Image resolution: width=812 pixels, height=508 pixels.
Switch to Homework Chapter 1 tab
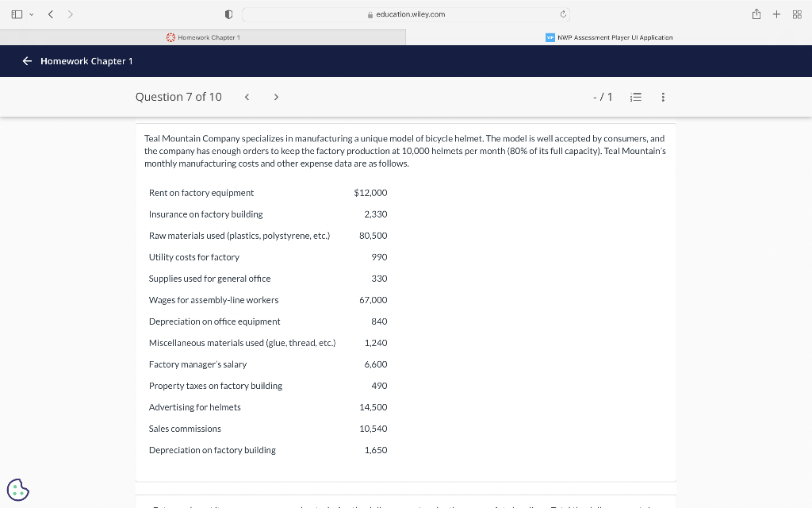coord(203,37)
